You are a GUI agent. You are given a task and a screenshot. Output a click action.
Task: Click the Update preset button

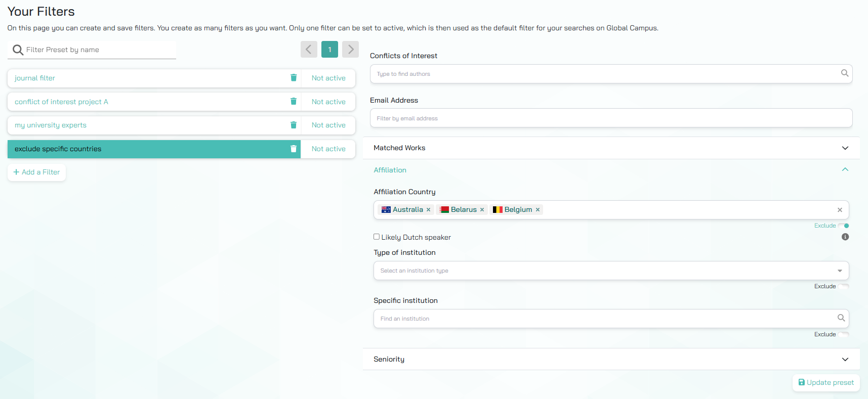pos(826,383)
